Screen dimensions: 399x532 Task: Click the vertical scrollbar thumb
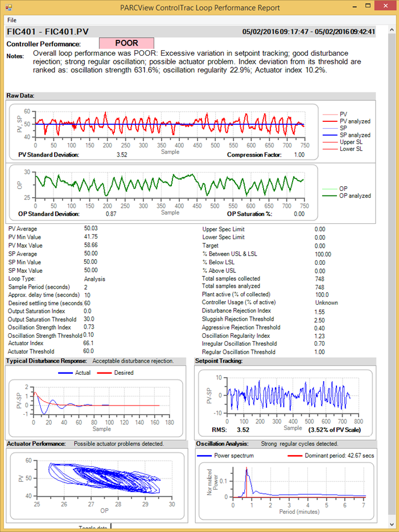coord(392,273)
